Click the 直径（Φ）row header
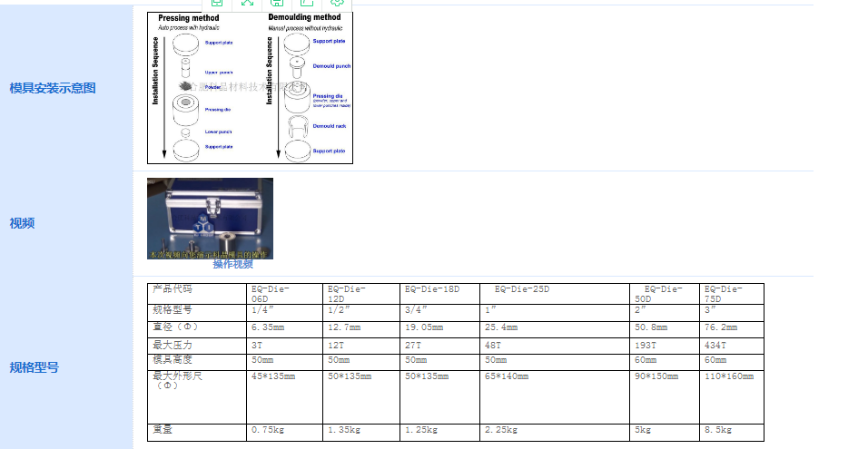The height and width of the screenshot is (449, 868). 196,329
